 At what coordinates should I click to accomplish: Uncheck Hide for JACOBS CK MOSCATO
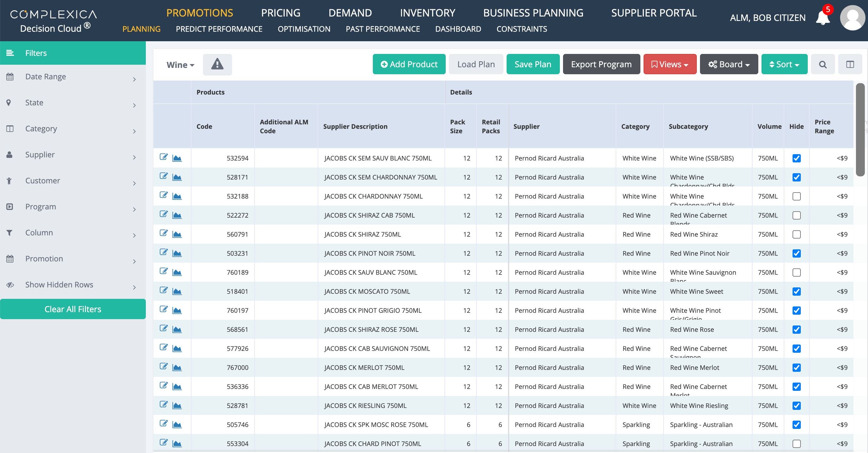[796, 292]
